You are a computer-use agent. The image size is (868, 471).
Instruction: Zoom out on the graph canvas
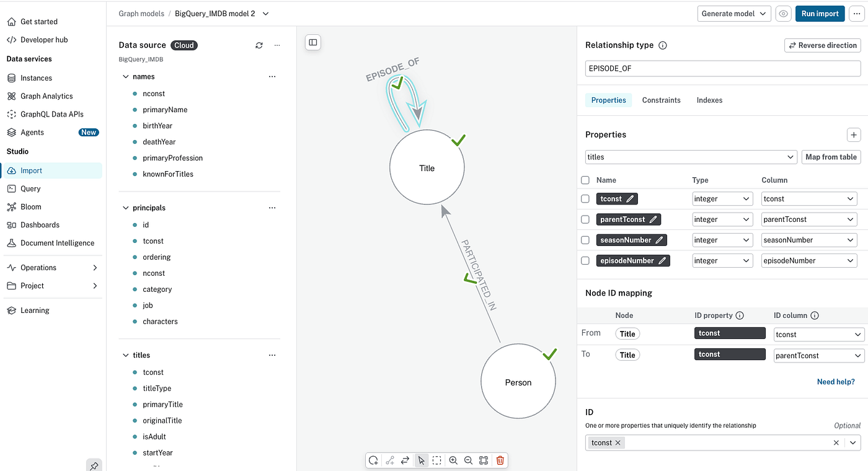[469, 460]
